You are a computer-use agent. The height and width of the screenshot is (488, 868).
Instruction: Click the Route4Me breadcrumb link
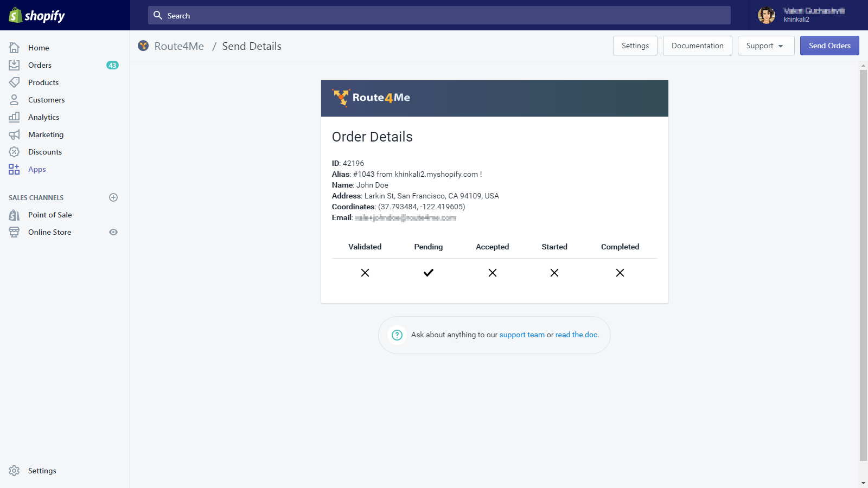click(x=179, y=46)
